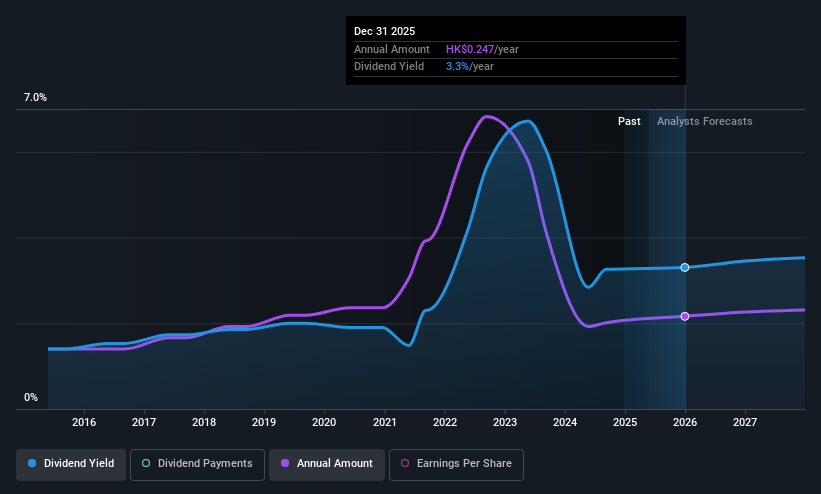Image resolution: width=821 pixels, height=494 pixels.
Task: Toggle the Annual Amount series
Action: [x=327, y=464]
